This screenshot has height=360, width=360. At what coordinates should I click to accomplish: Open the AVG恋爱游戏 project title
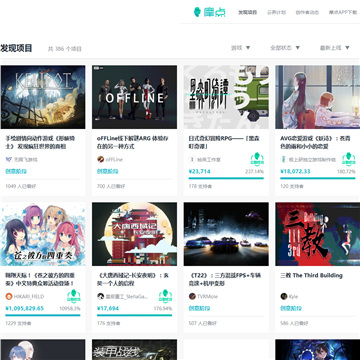(x=315, y=142)
